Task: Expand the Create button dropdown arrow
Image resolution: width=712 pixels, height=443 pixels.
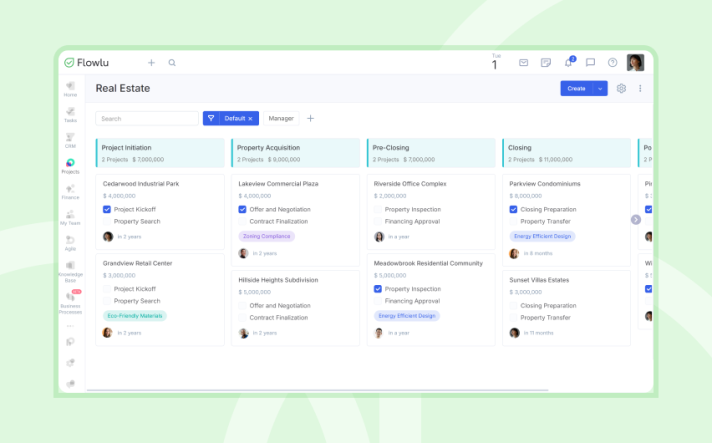Action: pyautogui.click(x=600, y=88)
